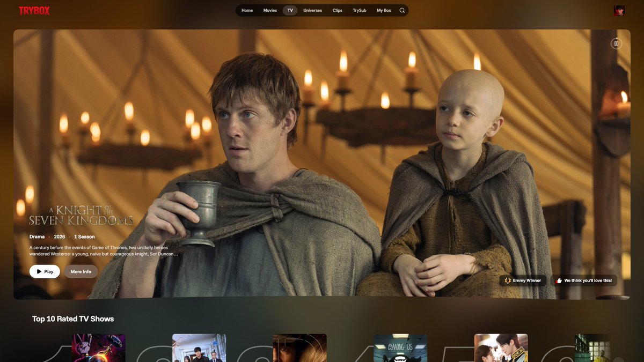Open the rank 2 office drama poster

pos(199,348)
